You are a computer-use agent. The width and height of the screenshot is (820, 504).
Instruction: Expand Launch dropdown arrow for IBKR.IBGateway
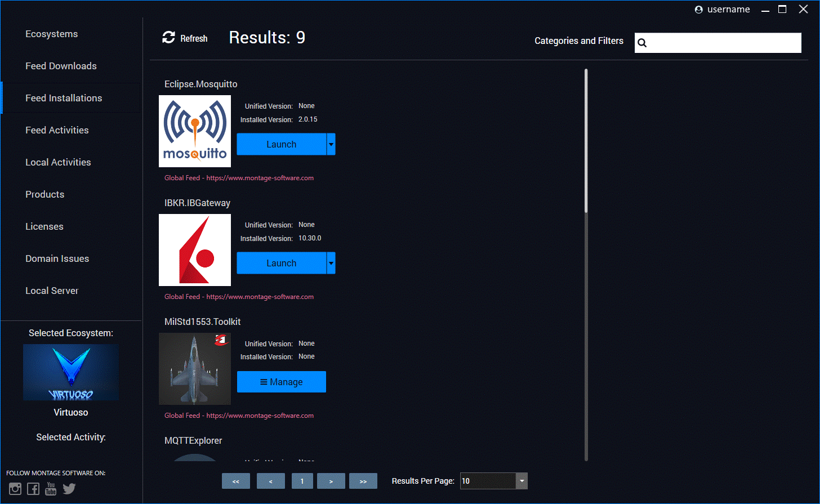[331, 263]
